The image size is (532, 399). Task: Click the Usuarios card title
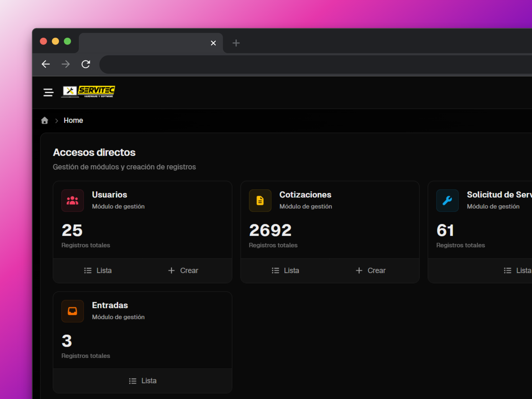pos(109,195)
